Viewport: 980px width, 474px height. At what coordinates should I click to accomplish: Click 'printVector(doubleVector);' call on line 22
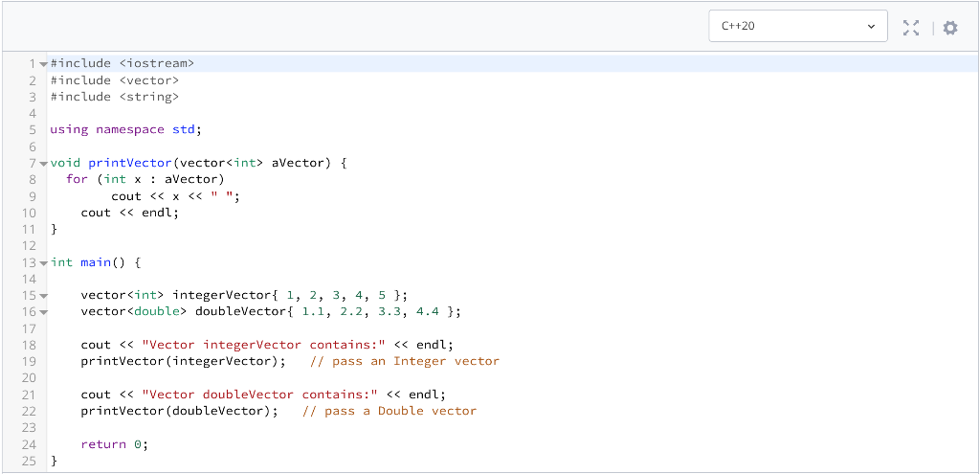(179, 411)
